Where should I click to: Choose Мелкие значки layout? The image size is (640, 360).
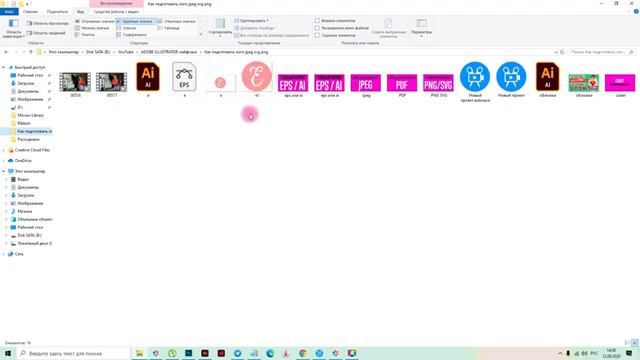coord(92,28)
